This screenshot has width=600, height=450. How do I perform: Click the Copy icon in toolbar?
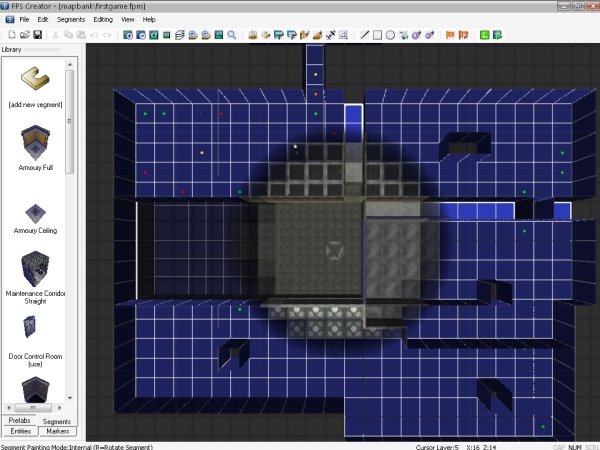pyautogui.click(x=68, y=35)
